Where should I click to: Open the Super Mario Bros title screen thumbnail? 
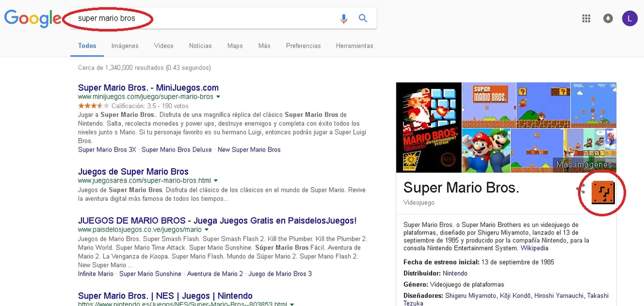click(x=489, y=105)
